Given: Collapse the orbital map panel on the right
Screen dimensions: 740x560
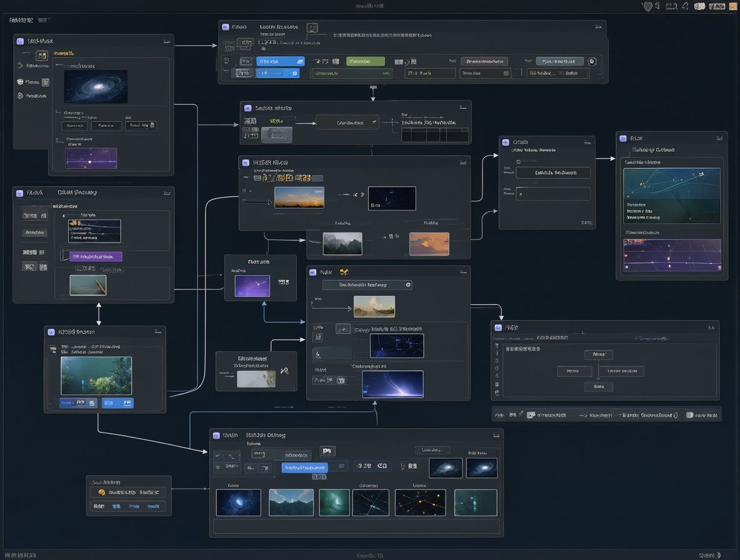Looking at the screenshot, I should pyautogui.click(x=720, y=138).
